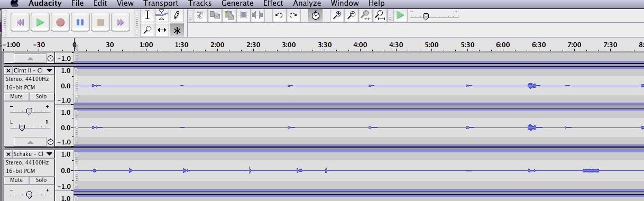Viewport: 644px width, 201px height.
Task: Mute the Schaku track
Action: [x=16, y=180]
